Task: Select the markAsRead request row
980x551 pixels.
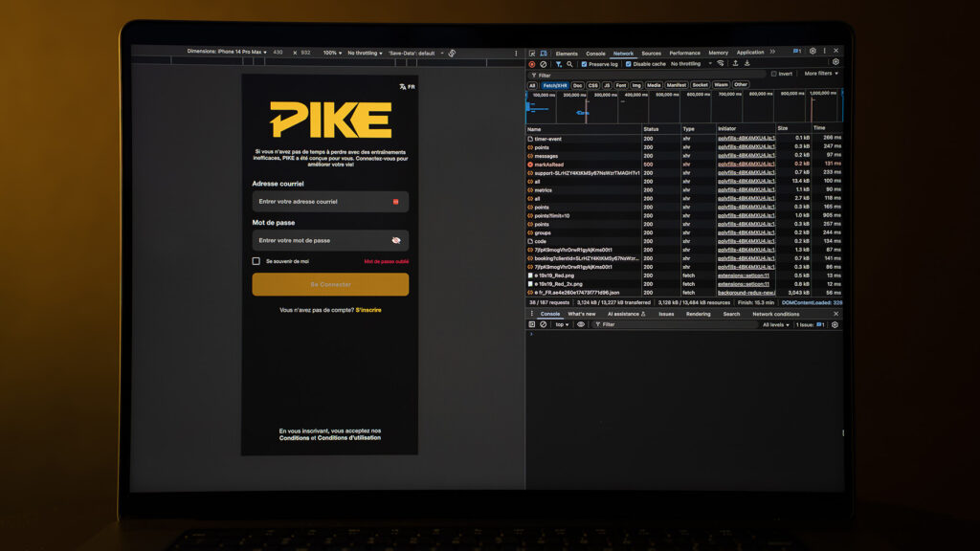Action: (683, 165)
